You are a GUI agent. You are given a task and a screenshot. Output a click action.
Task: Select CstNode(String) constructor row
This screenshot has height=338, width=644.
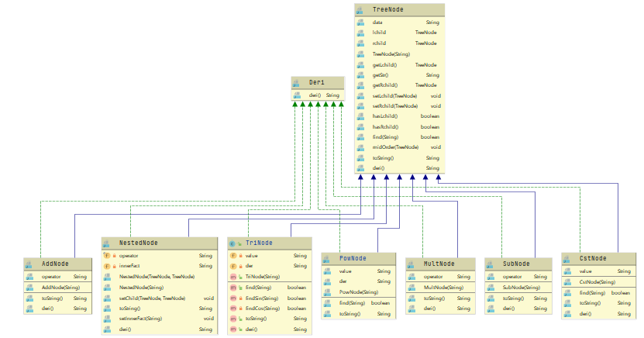coord(598,281)
